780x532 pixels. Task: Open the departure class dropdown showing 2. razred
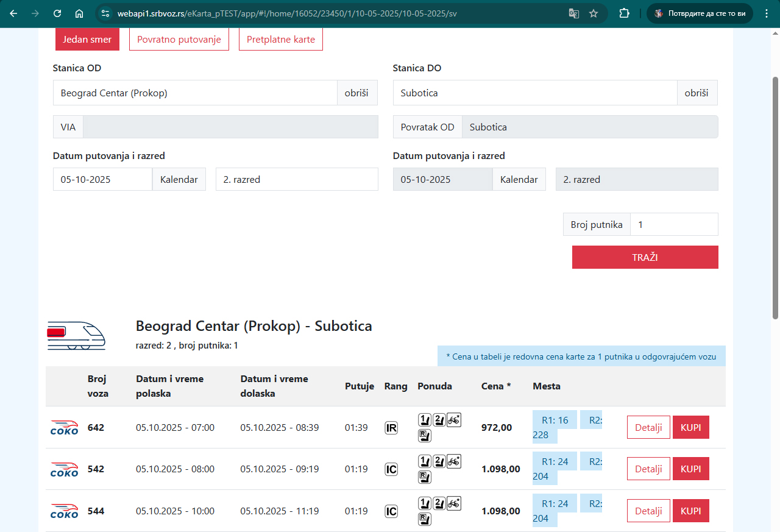tap(297, 179)
